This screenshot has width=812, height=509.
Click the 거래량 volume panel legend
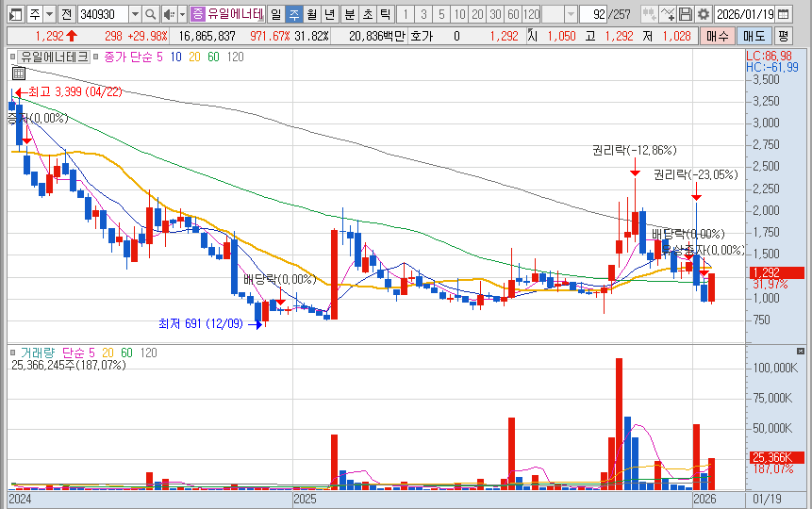[x=38, y=353]
